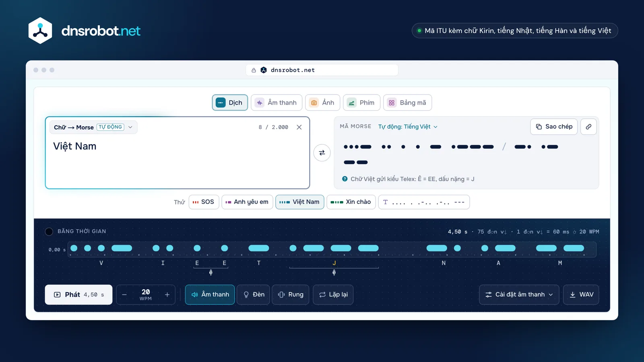Toggle the Đèn light output
644x362 pixels.
(254, 295)
